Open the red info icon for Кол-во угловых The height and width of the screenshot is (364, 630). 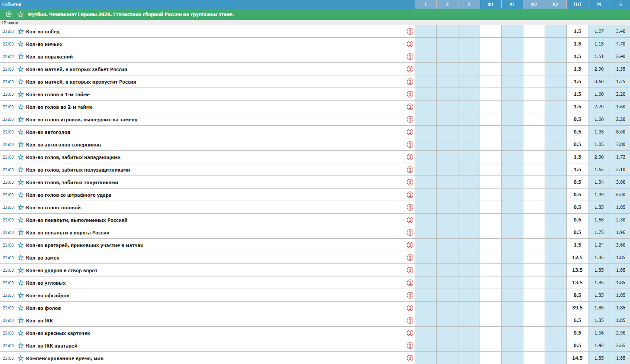coord(410,283)
